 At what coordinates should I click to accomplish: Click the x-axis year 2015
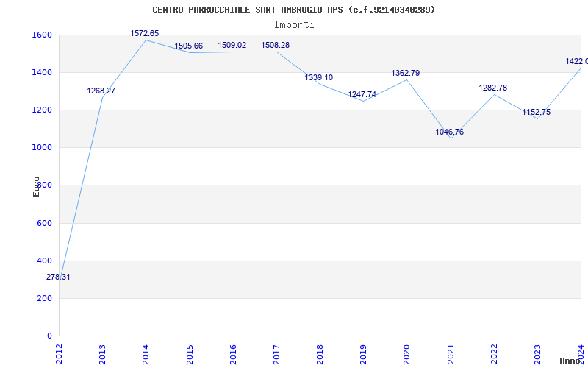pos(190,354)
